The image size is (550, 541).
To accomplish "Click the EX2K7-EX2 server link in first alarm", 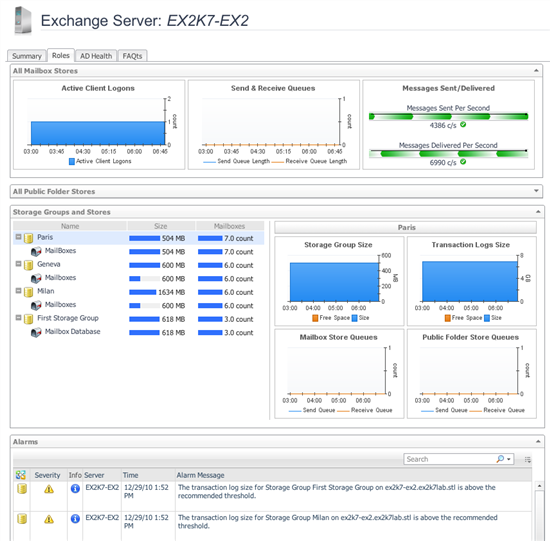I will point(102,487).
